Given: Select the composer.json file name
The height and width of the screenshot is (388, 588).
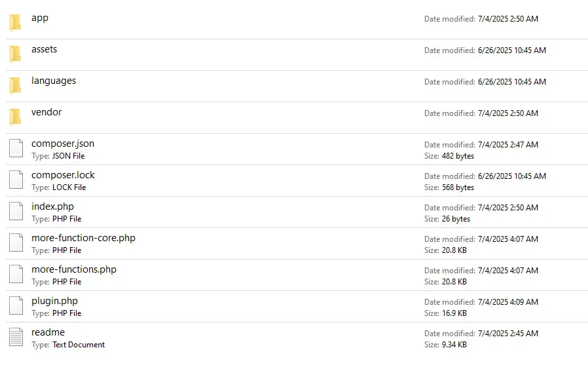Looking at the screenshot, I should click(63, 144).
